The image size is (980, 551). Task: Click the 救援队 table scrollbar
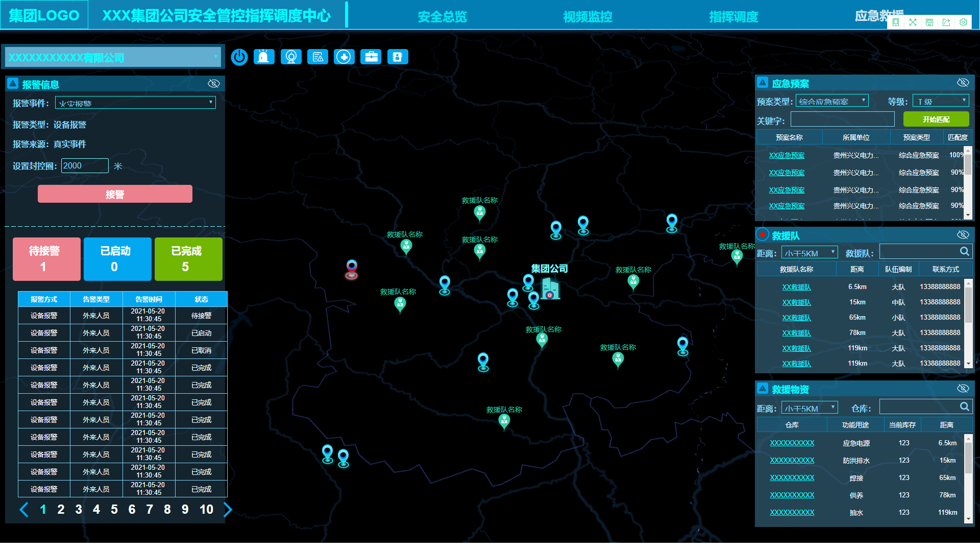(x=968, y=323)
